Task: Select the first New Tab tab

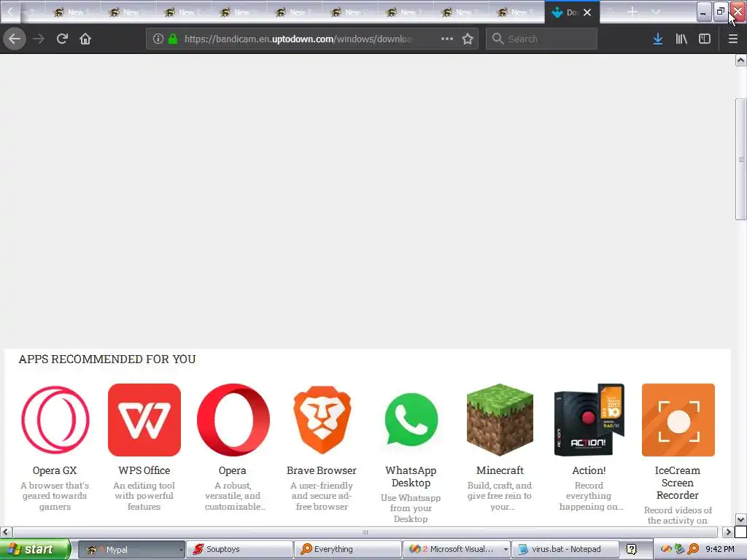Action: (72, 12)
